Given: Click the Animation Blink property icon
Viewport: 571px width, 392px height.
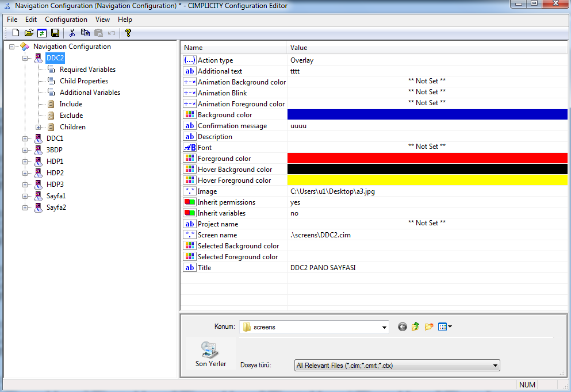Looking at the screenshot, I should (190, 93).
